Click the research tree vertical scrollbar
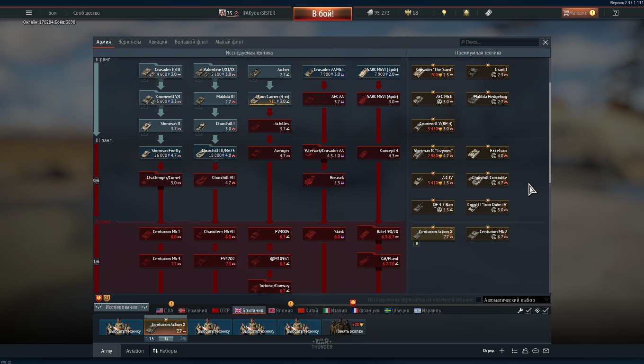The height and width of the screenshot is (364, 644). [x=549, y=133]
